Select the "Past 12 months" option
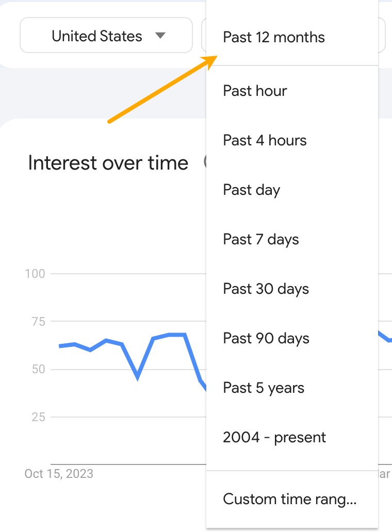 tap(274, 37)
